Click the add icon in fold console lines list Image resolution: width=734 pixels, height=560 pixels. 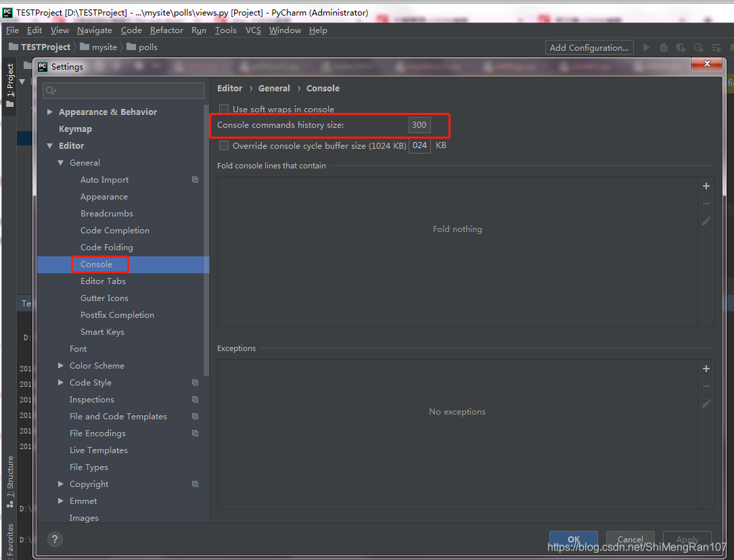tap(706, 186)
